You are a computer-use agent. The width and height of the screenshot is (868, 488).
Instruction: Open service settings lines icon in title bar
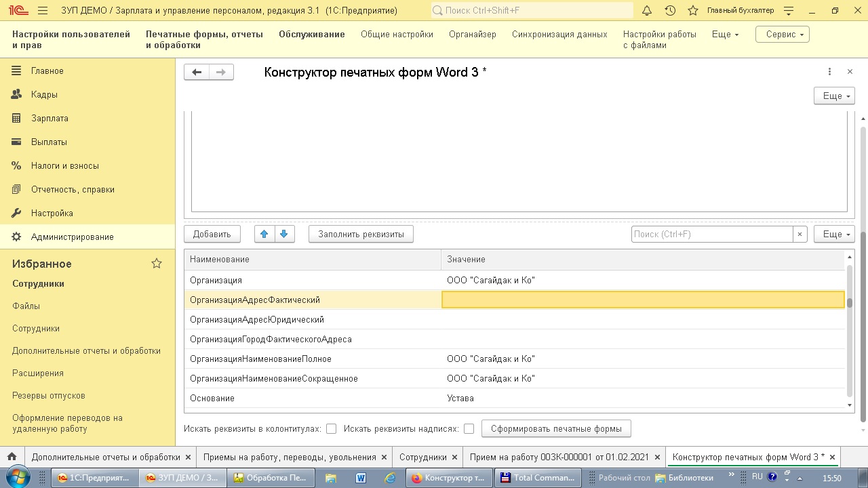pos(788,11)
